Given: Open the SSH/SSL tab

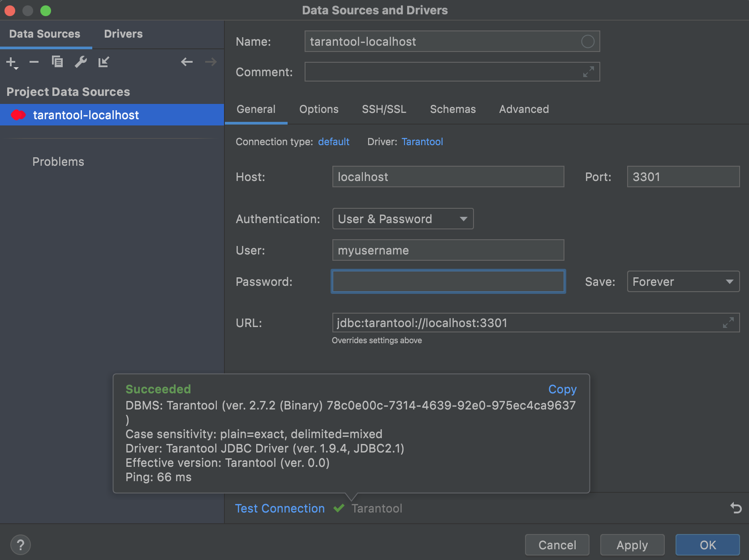Looking at the screenshot, I should coord(384,109).
